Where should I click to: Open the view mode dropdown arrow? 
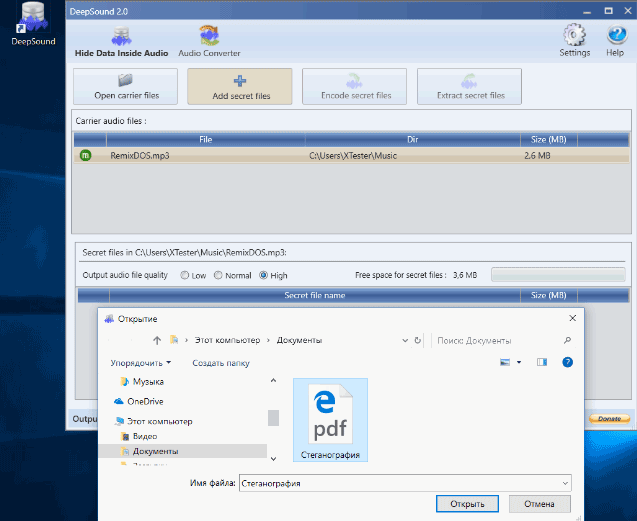point(519,362)
